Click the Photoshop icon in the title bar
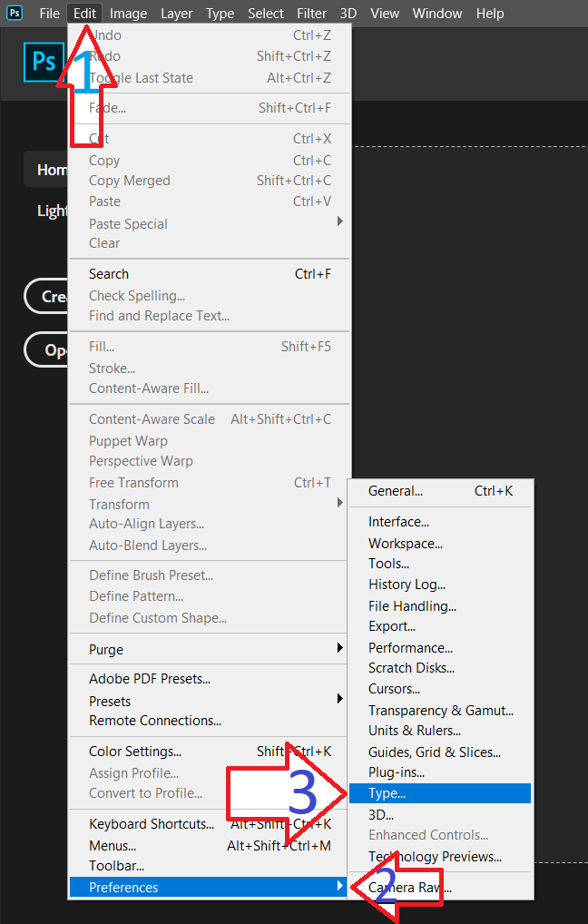588x924 pixels. coord(15,13)
